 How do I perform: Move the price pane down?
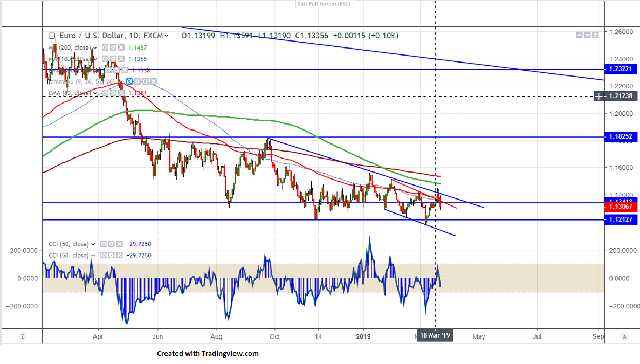click(587, 35)
